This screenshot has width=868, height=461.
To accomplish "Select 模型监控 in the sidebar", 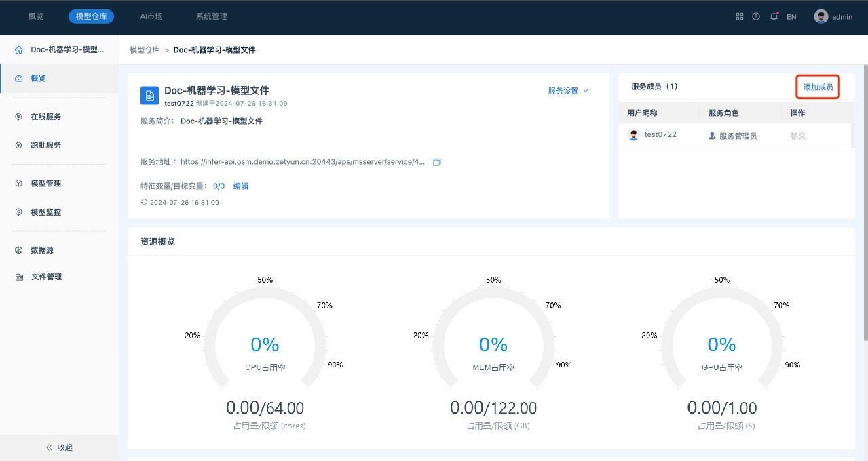I will click(x=45, y=212).
